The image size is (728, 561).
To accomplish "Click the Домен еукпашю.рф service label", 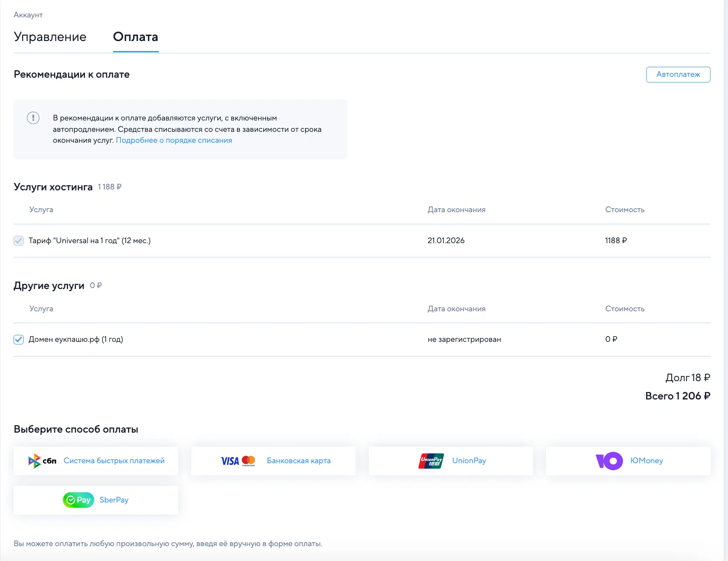I will click(x=76, y=340).
